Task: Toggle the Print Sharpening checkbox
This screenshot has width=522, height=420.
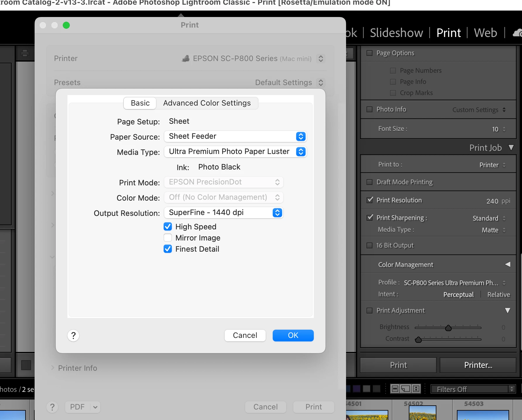Action: pyautogui.click(x=370, y=217)
